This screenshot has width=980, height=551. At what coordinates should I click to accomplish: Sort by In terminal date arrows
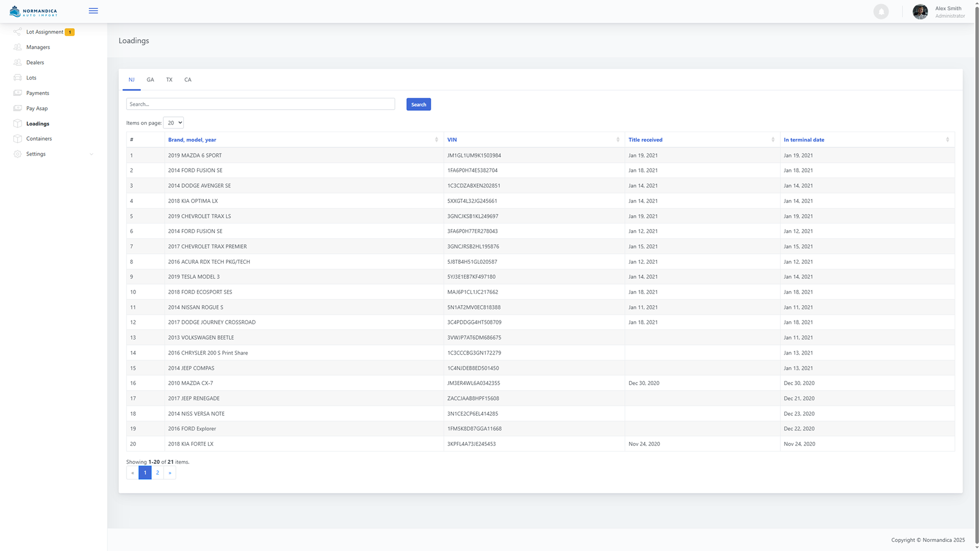[947, 140]
